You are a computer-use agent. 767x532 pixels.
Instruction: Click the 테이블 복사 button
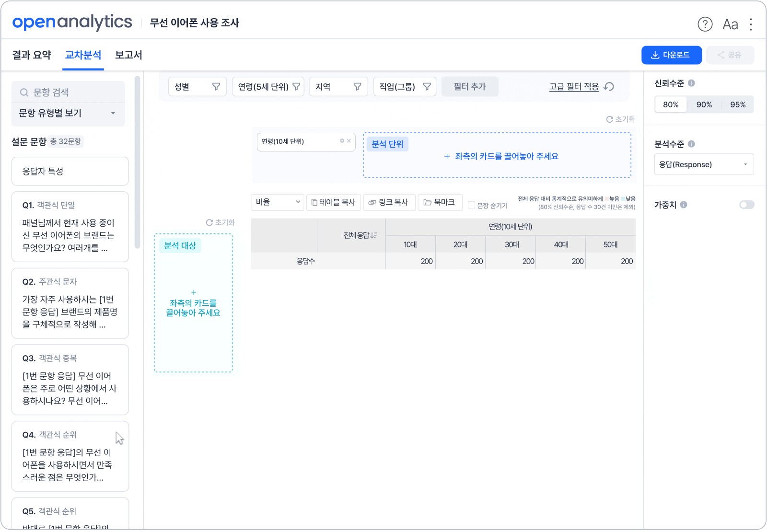point(334,202)
